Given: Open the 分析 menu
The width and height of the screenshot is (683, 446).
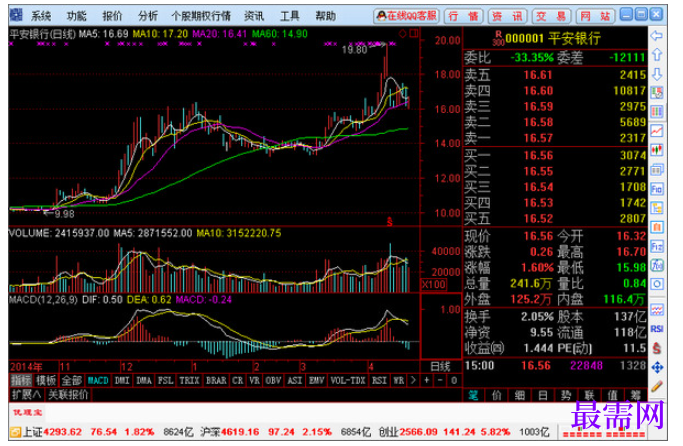Looking at the screenshot, I should pos(148,16).
